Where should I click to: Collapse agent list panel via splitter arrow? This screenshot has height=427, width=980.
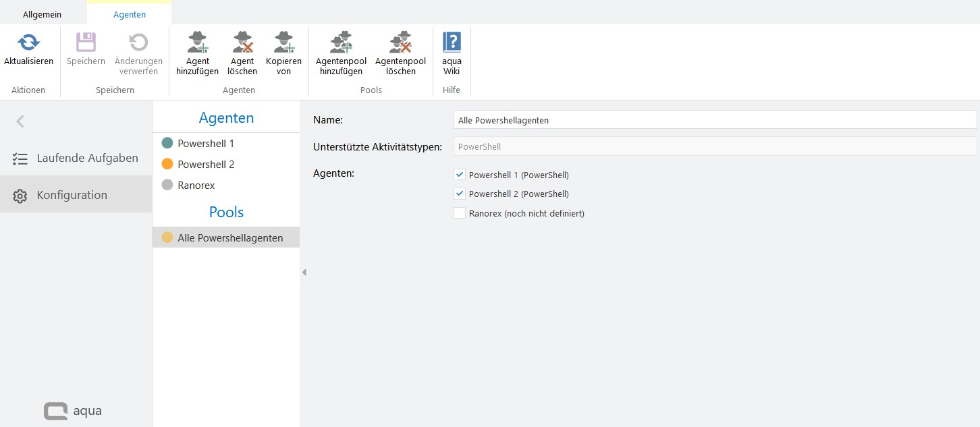click(x=304, y=273)
